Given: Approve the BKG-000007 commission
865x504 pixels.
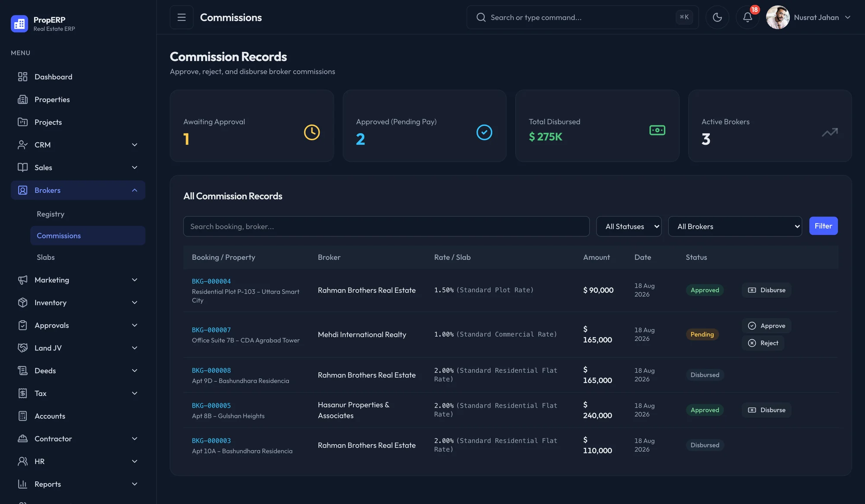Looking at the screenshot, I should [x=766, y=326].
